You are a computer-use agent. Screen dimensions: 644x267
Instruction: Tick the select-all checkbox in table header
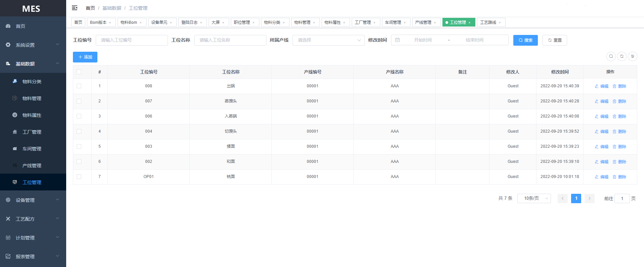pyautogui.click(x=79, y=72)
